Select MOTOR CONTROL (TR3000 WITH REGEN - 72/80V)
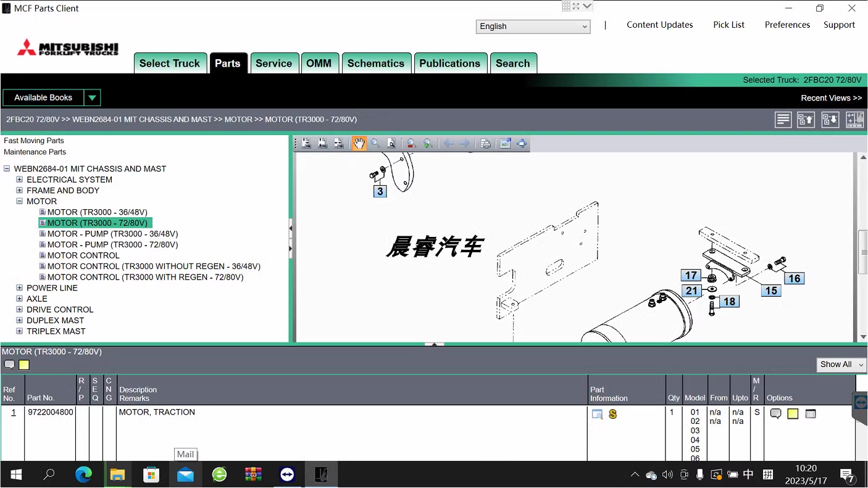 point(146,277)
